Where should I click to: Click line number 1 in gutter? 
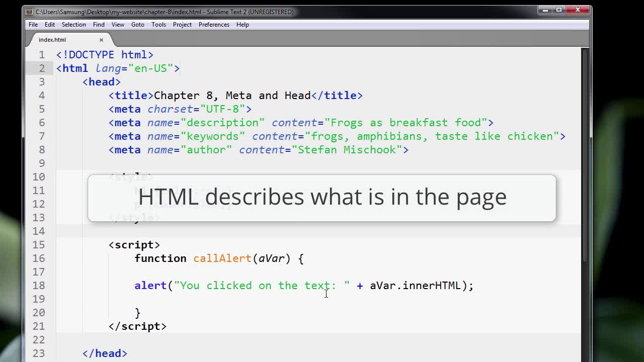(x=42, y=55)
